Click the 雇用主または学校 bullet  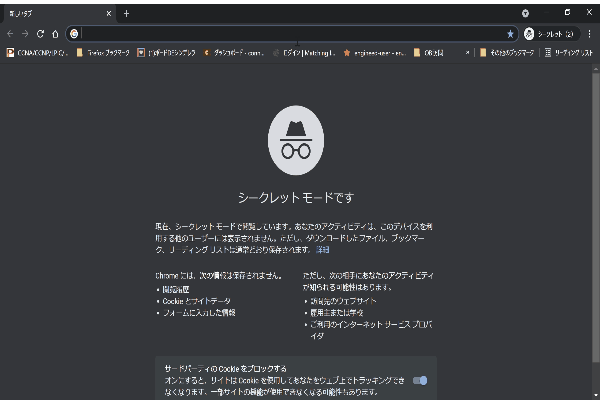click(x=336, y=313)
